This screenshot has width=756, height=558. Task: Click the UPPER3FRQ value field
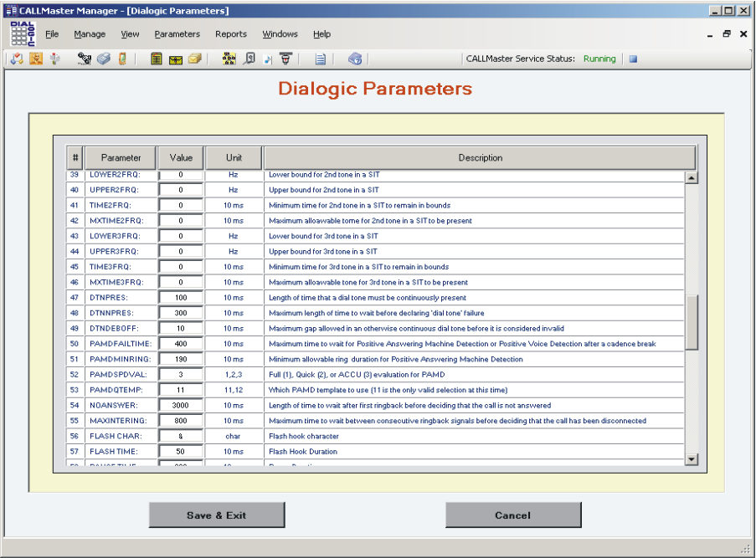tap(181, 252)
